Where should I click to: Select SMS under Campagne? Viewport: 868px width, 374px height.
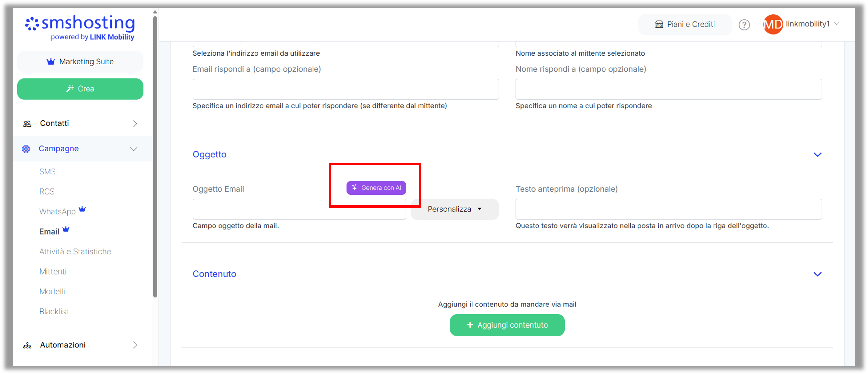(47, 171)
